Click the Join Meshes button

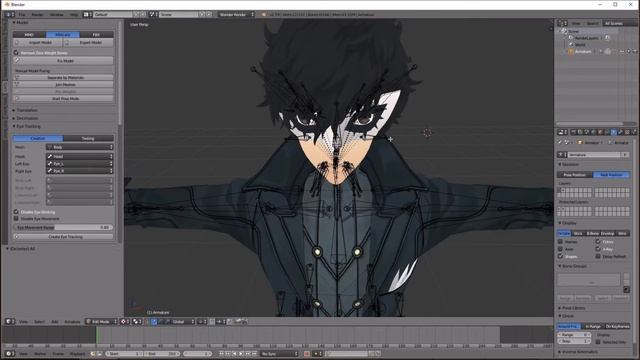point(63,84)
